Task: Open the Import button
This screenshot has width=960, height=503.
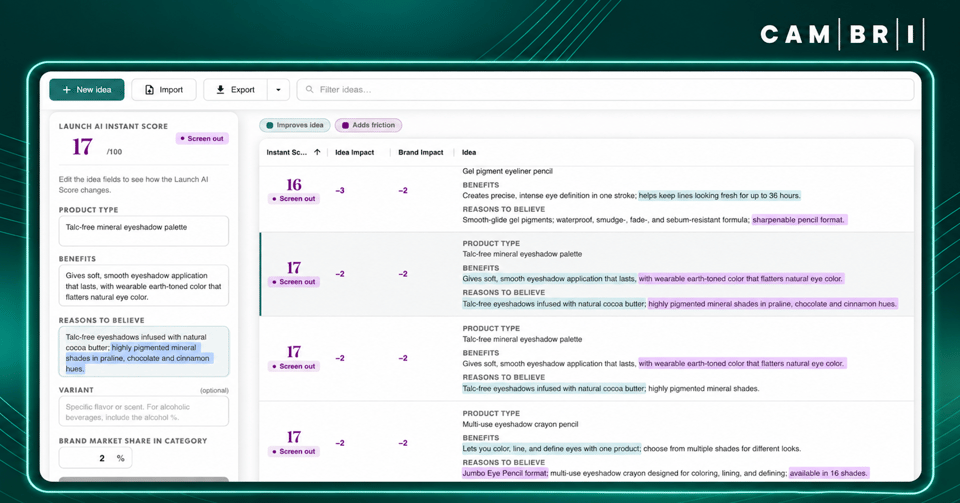Action: pos(163,89)
